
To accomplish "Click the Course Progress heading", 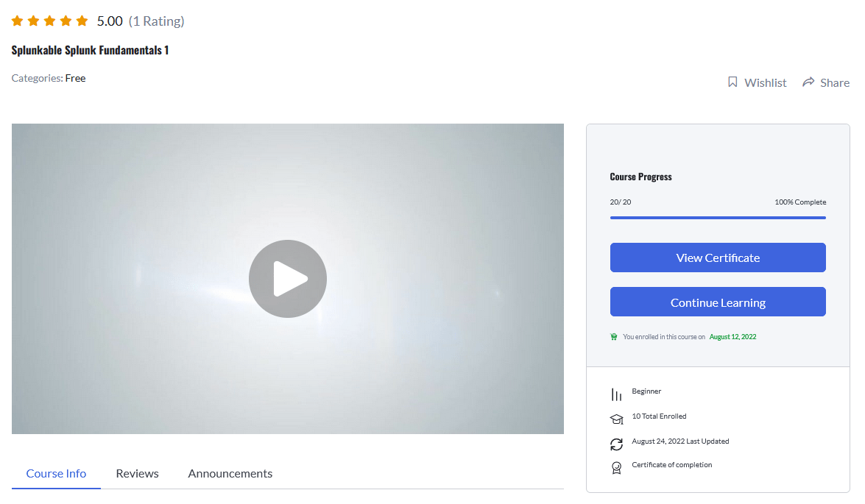I will click(641, 177).
